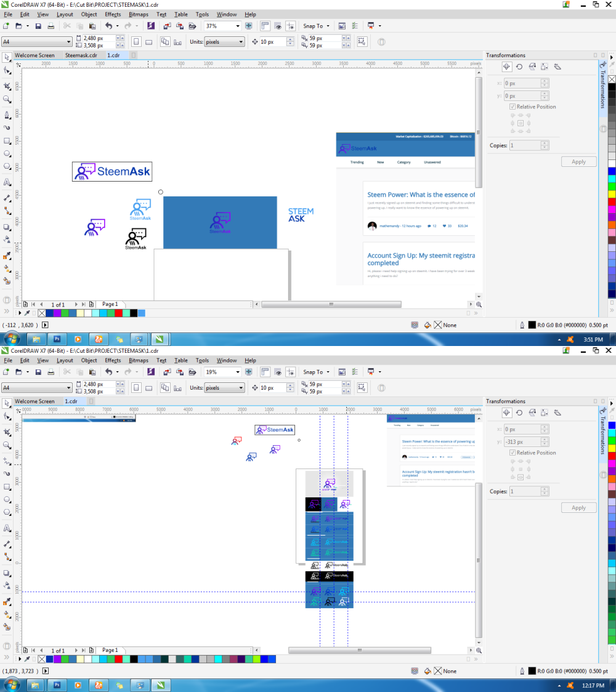Toggle Show grid in top window toolbar
The height and width of the screenshot is (692, 616).
click(x=278, y=26)
